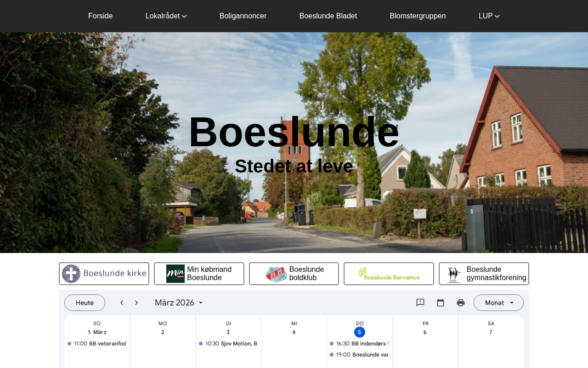
Task: Click the Boeslunde boldklub BB logo
Action: [x=276, y=274]
